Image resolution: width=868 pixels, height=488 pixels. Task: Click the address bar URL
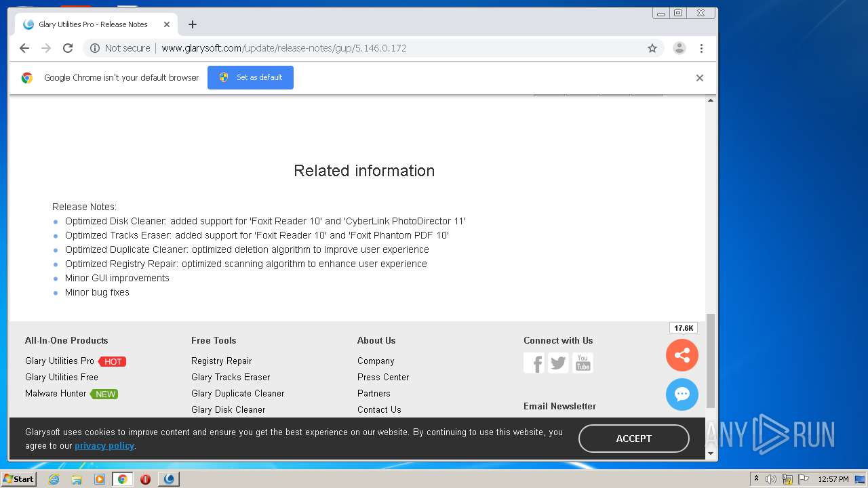(284, 48)
